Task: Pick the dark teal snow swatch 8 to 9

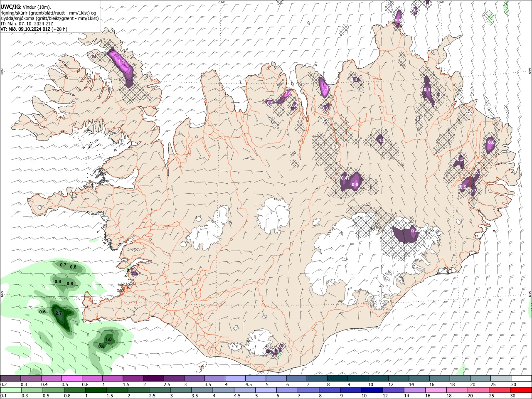Action: coord(337,378)
